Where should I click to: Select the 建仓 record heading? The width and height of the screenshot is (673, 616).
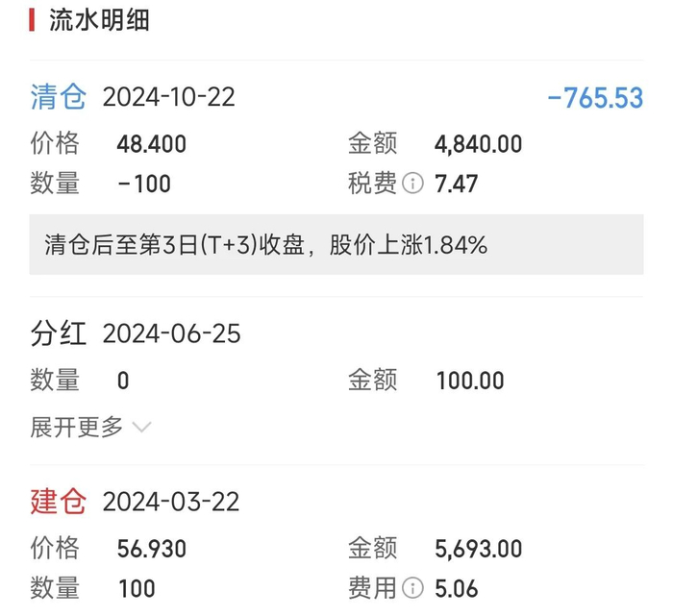(x=58, y=502)
